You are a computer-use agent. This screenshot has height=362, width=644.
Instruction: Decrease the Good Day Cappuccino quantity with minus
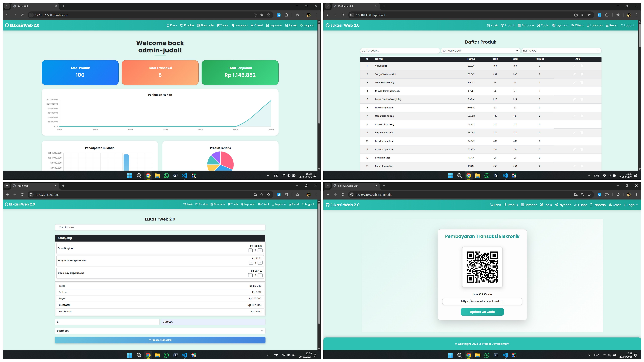[x=250, y=275]
